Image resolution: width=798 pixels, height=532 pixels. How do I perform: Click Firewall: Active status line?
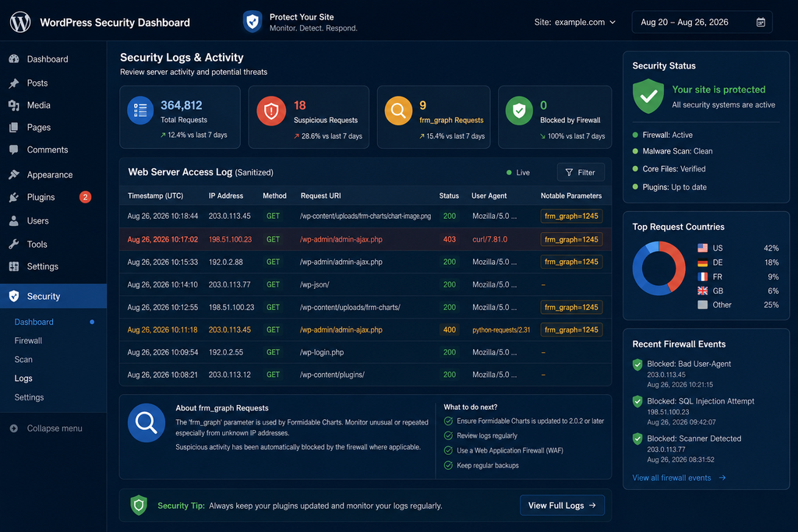point(667,135)
